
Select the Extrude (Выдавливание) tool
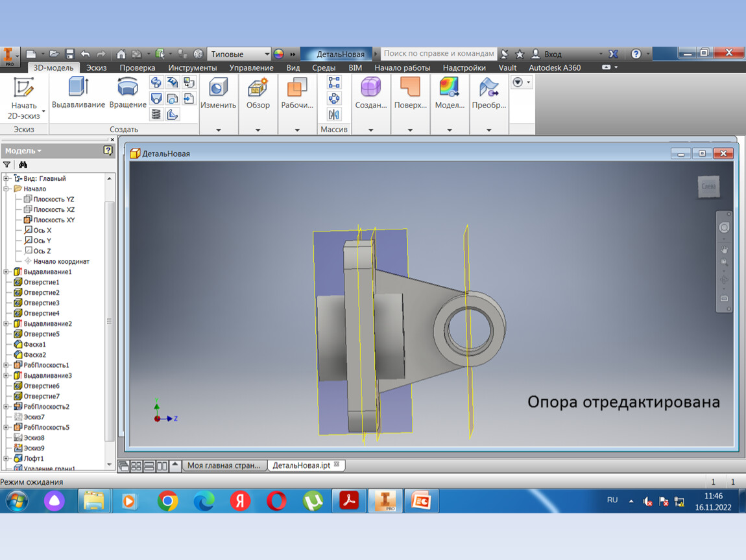78,92
